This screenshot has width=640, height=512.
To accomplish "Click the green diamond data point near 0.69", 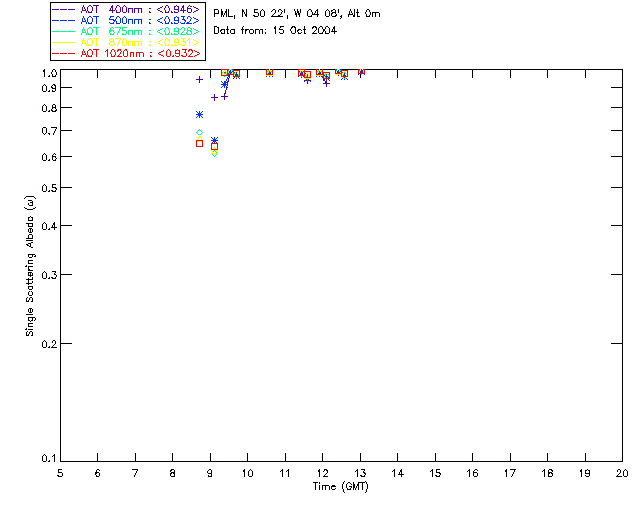I will (199, 132).
